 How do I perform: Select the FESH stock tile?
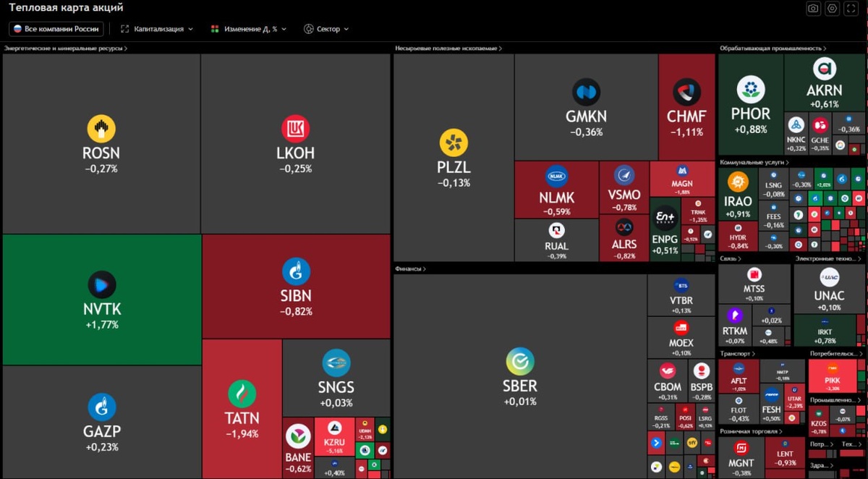pos(771,404)
